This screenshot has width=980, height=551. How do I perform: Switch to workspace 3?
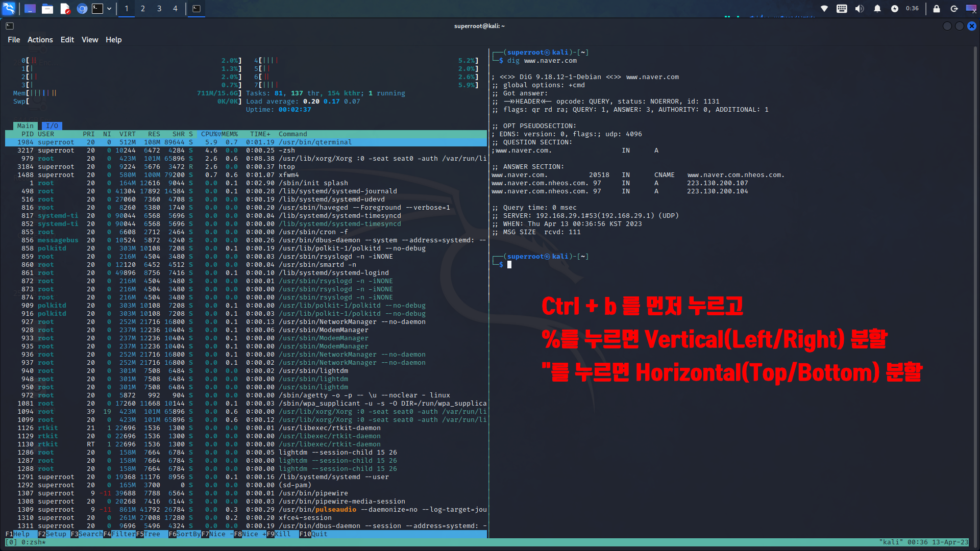point(159,9)
